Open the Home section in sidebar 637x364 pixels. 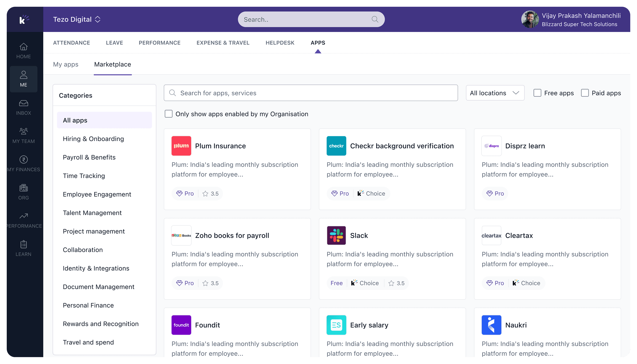point(24,51)
